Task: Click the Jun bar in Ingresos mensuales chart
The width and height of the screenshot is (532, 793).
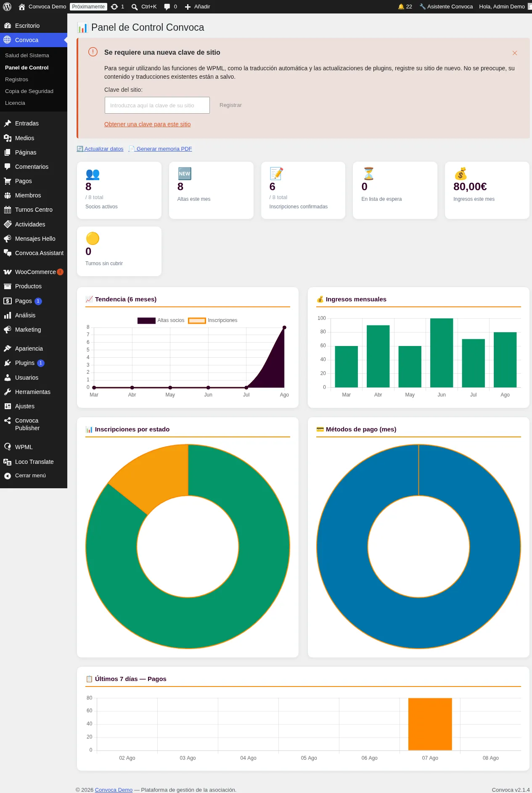Action: (x=442, y=353)
